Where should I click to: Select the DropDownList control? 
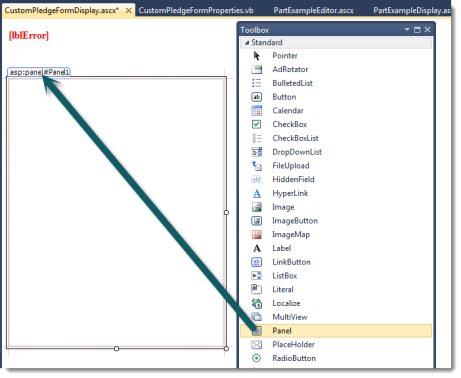coord(336,152)
